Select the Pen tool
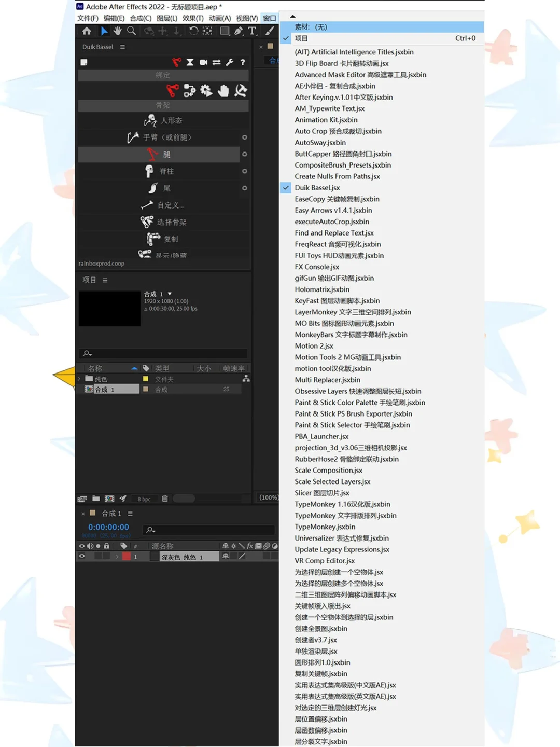Image resolution: width=560 pixels, height=747 pixels. tap(239, 31)
